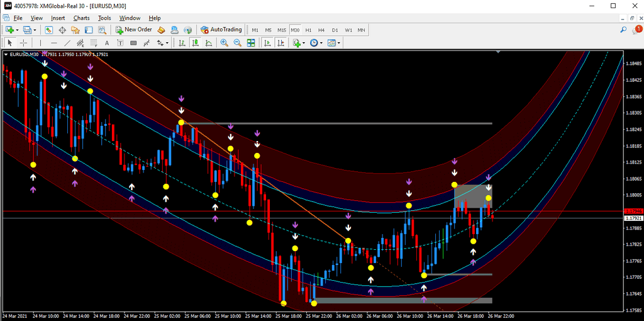
Task: Switch chart to MN timeframe
Action: (362, 30)
